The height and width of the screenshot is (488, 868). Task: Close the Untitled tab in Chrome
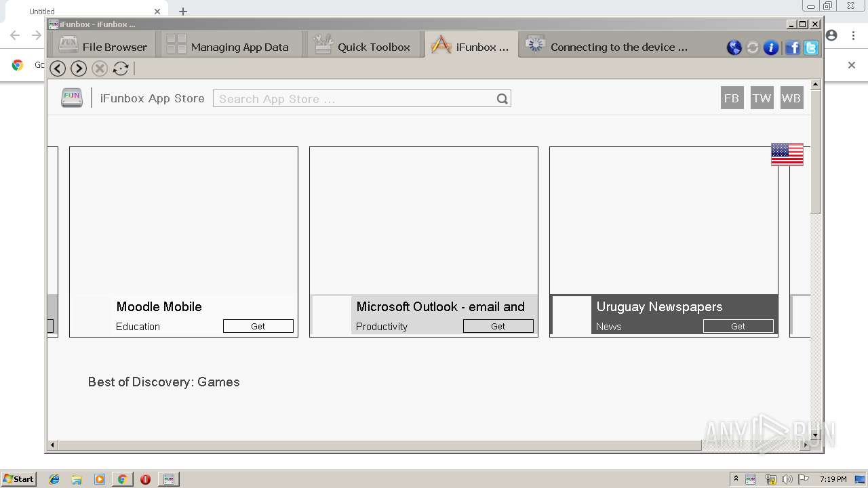pyautogui.click(x=157, y=11)
